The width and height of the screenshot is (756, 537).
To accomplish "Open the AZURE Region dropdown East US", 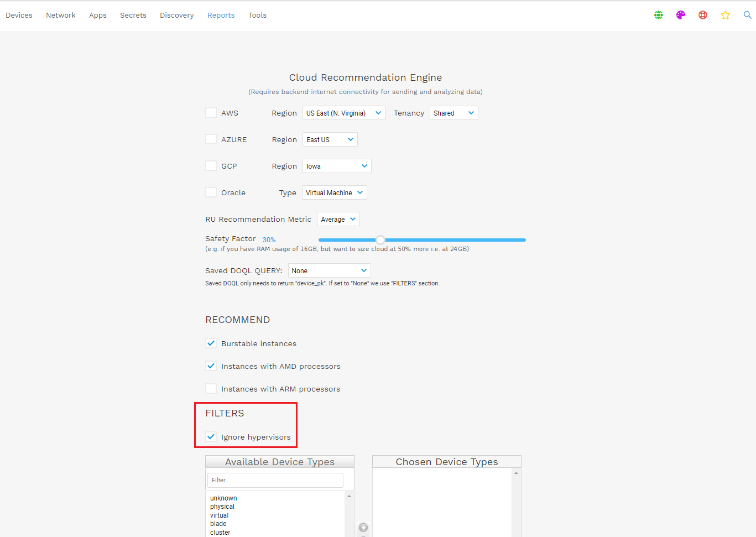I will [330, 139].
